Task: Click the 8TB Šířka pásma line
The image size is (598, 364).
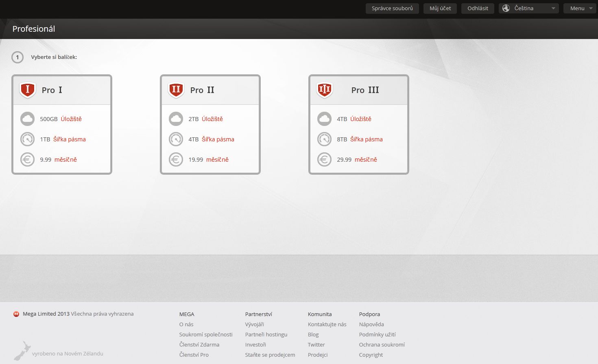Action: tap(360, 139)
